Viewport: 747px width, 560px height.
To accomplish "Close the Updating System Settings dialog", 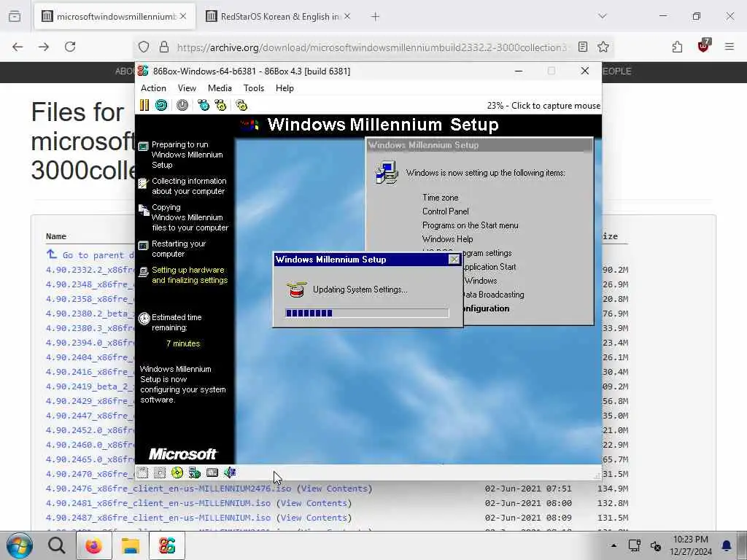I will (454, 260).
